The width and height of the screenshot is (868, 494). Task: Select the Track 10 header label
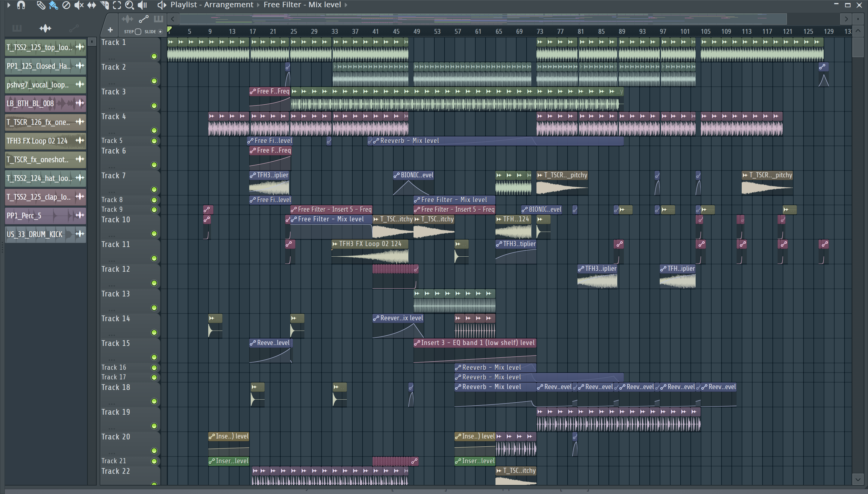pos(116,220)
